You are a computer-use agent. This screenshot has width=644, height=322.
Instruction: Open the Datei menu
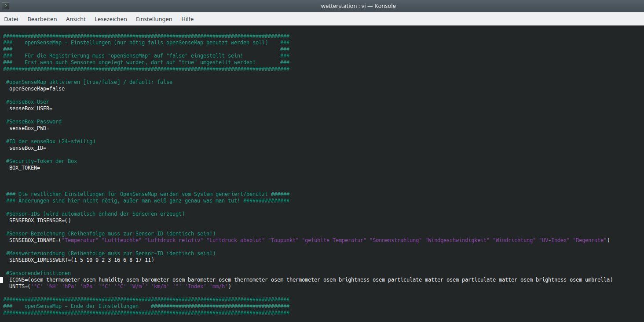pos(11,19)
